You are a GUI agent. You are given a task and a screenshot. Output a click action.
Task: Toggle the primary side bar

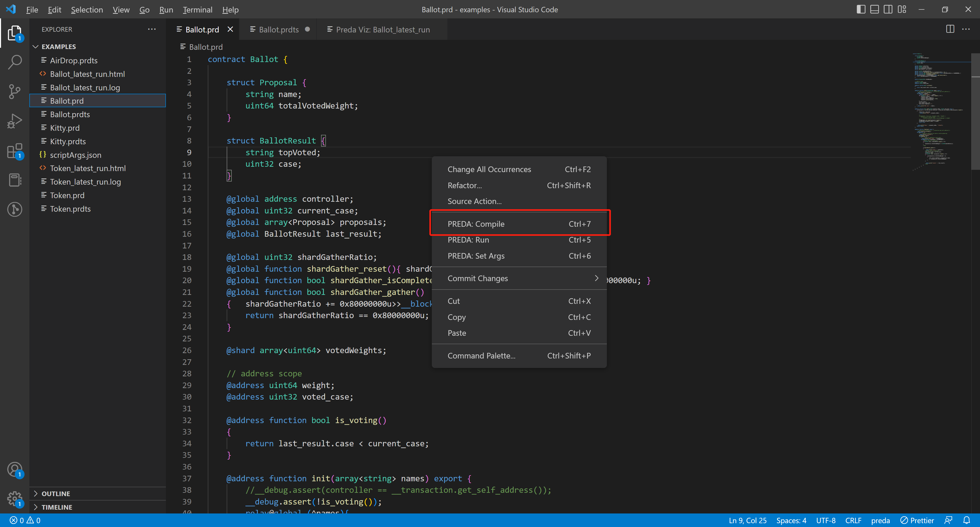[861, 9]
